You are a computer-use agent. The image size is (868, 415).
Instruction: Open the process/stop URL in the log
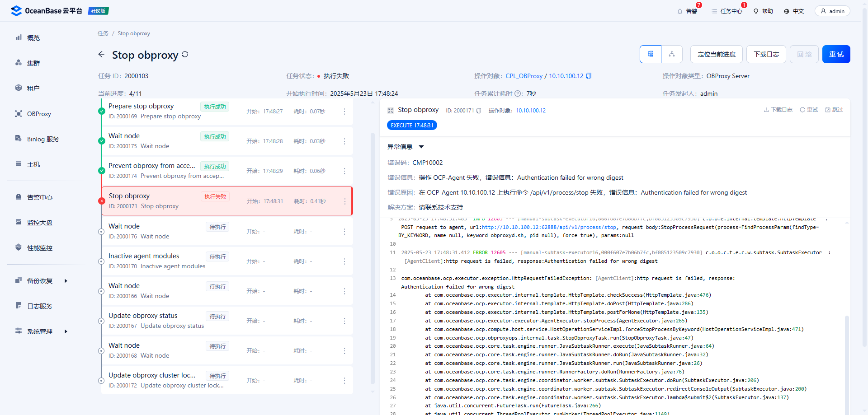(549, 227)
